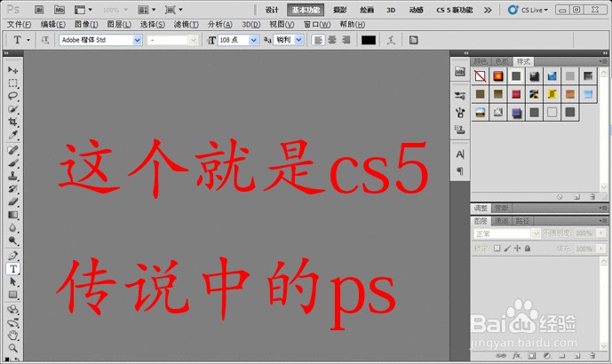Select the Horizontal Type tool in toolbox
The height and width of the screenshot is (364, 612).
click(x=13, y=269)
